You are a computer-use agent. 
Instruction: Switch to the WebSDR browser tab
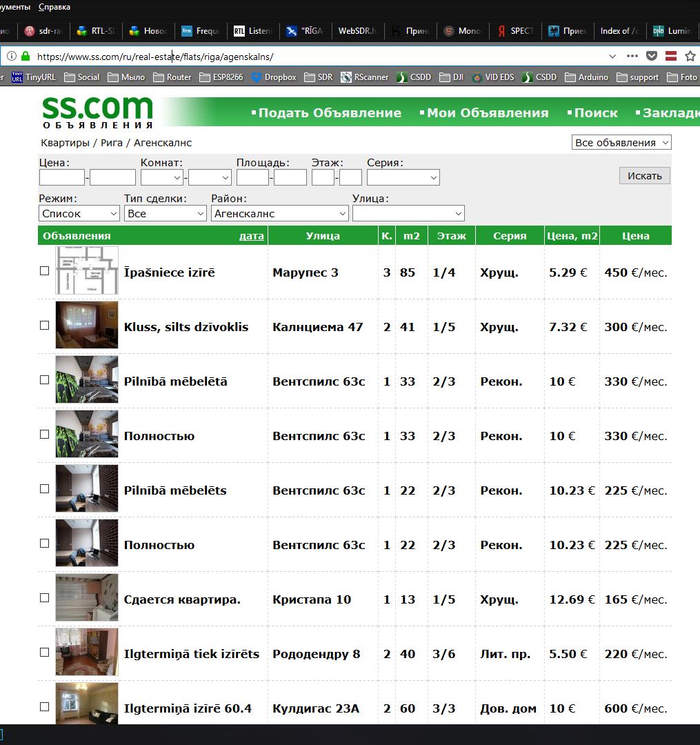click(357, 31)
